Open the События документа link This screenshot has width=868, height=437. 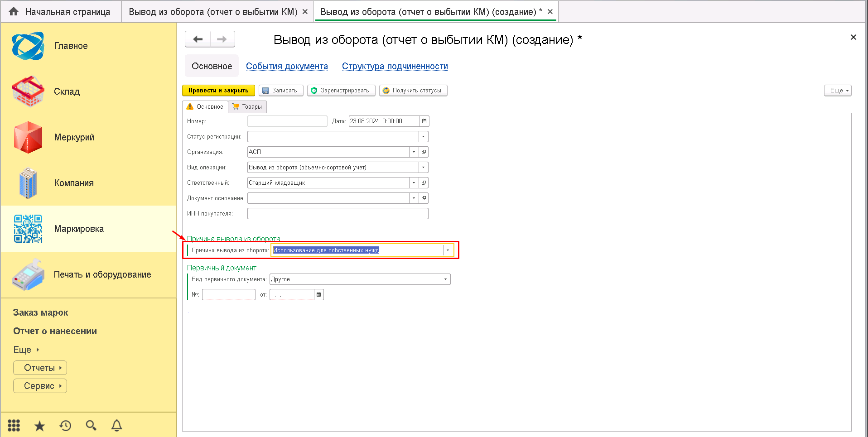pos(287,67)
